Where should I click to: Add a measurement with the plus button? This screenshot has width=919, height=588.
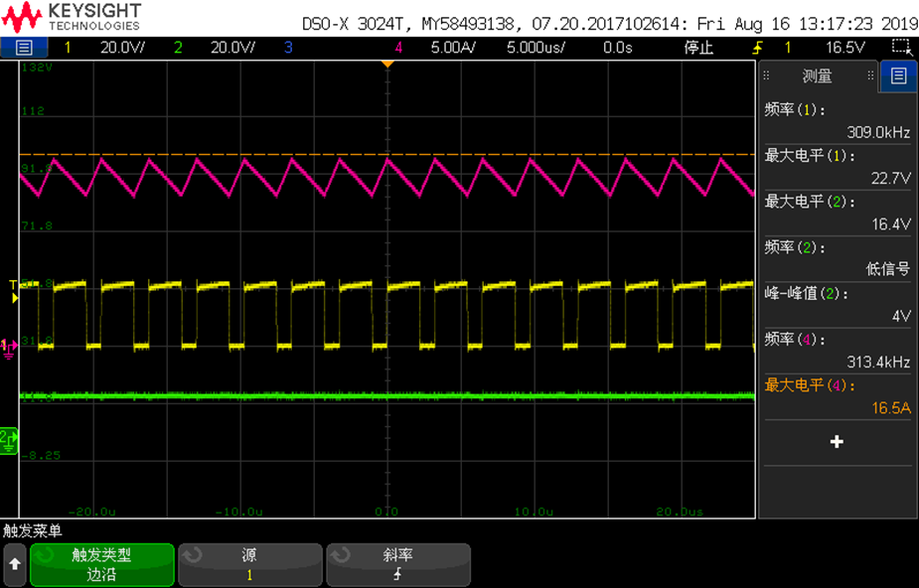pos(837,442)
